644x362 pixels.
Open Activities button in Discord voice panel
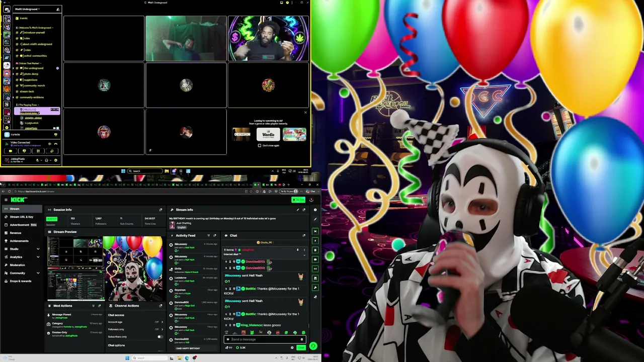click(38, 151)
